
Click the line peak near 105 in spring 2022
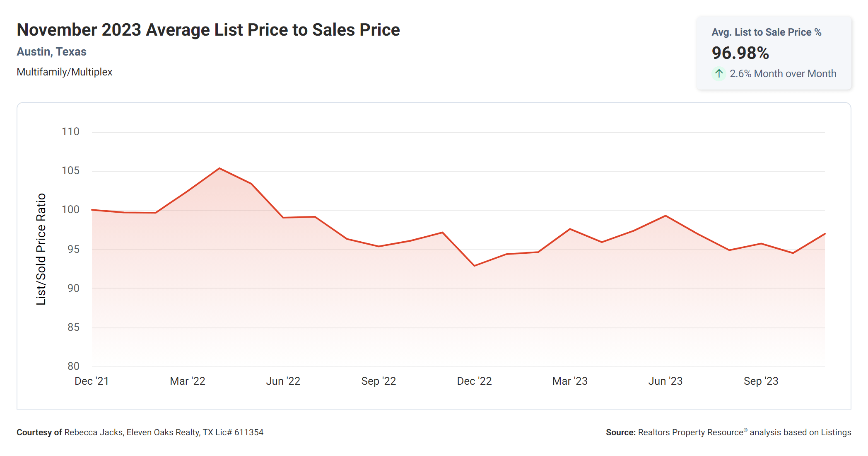coord(219,168)
